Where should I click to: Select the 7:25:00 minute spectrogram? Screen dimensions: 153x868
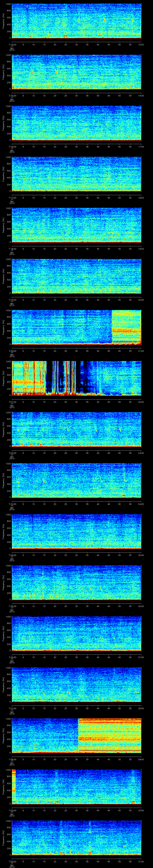point(76,583)
